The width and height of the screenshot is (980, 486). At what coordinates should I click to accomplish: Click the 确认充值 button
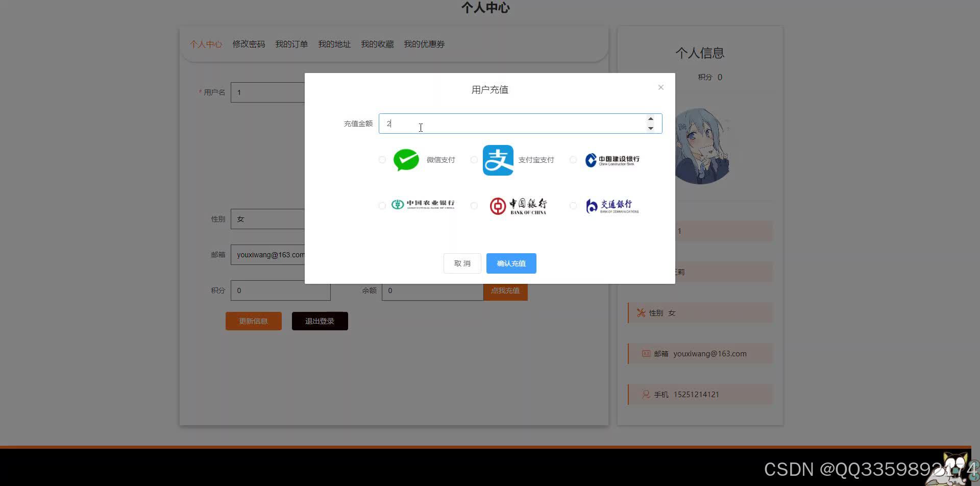tap(511, 263)
